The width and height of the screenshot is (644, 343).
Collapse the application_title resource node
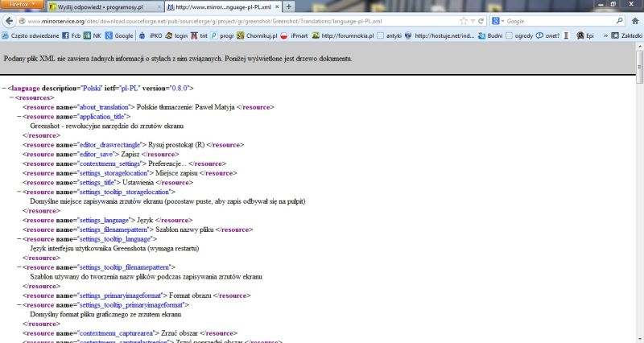19,117
